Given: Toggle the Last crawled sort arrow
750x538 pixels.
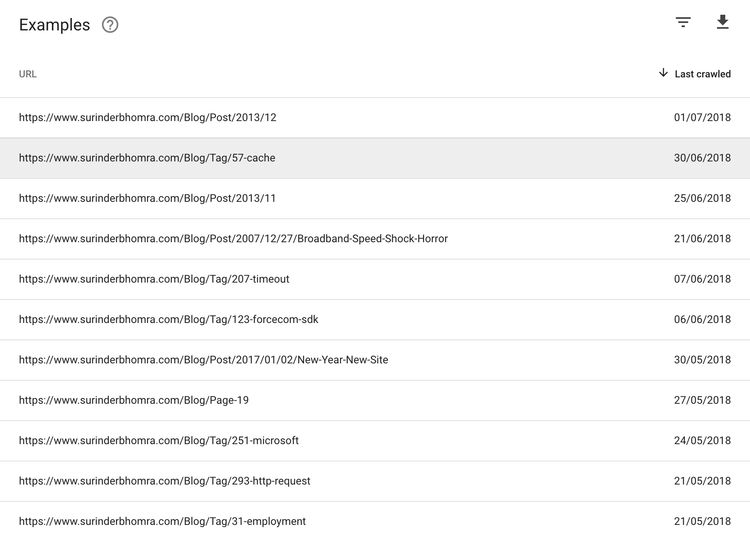Looking at the screenshot, I should pyautogui.click(x=663, y=73).
